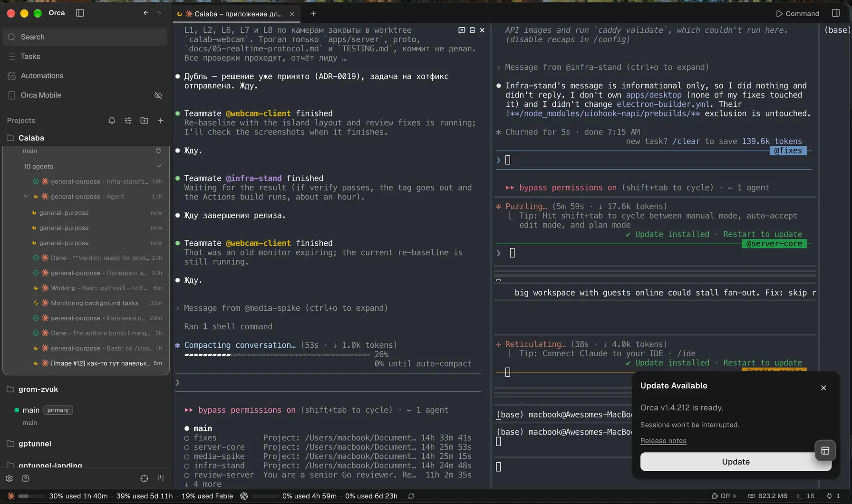Click the layout icon above the Update button
The height and width of the screenshot is (504, 852).
pyautogui.click(x=825, y=451)
